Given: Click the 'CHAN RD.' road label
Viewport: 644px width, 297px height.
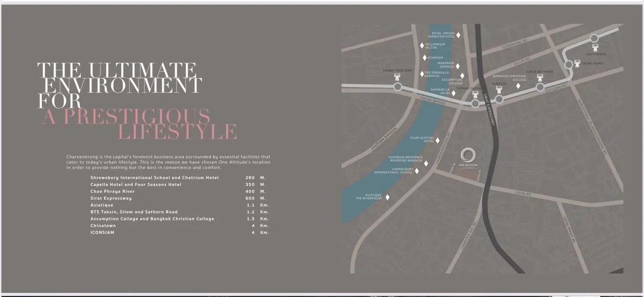Looking at the screenshot, I should [523, 193].
